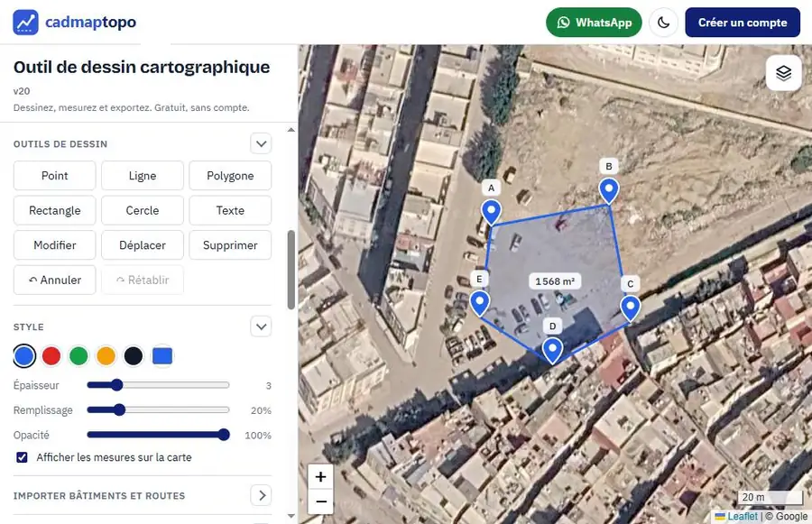Select map marker D
This screenshot has width=812, height=524.
[x=552, y=351]
